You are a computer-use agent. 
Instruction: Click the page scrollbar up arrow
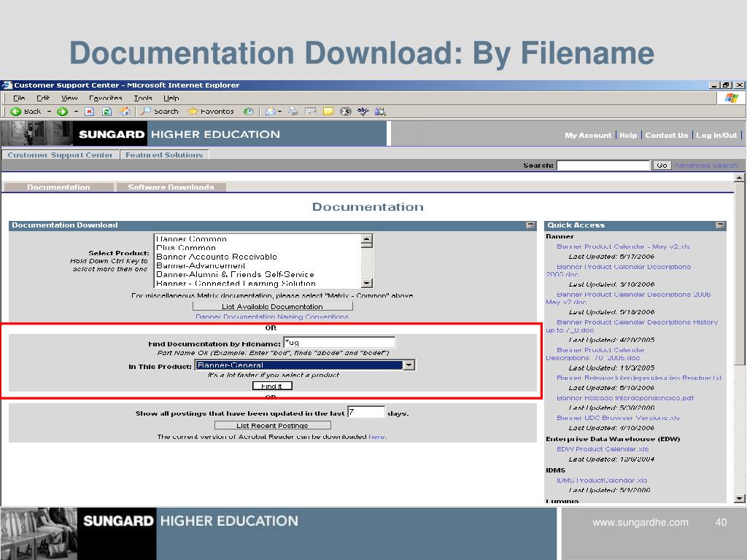click(x=740, y=178)
